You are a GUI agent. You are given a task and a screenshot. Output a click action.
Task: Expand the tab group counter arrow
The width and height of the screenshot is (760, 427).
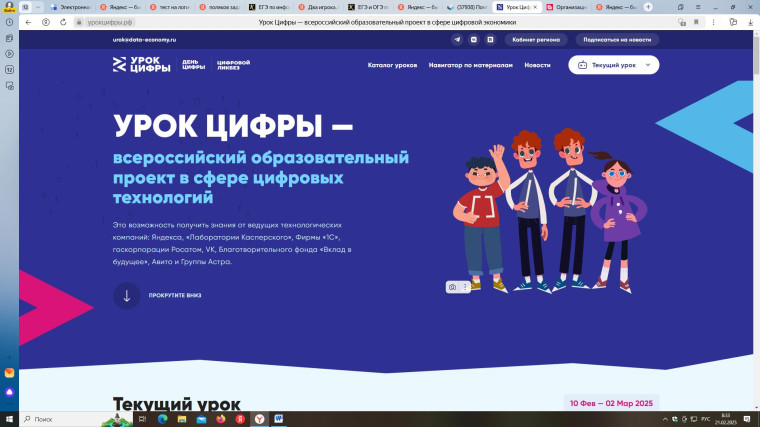click(38, 7)
